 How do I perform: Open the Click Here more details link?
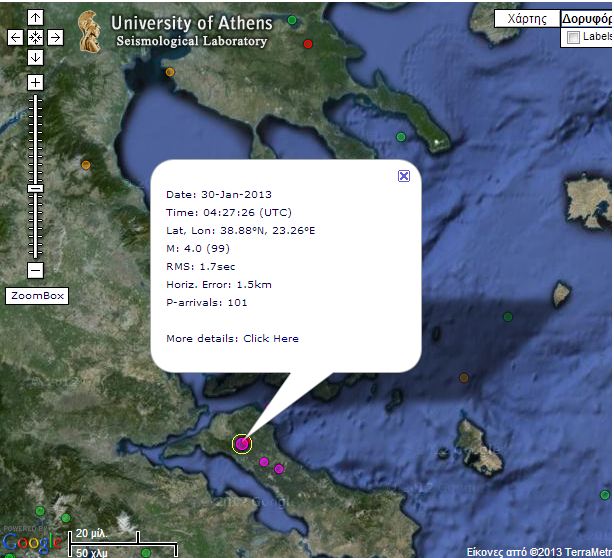271,338
